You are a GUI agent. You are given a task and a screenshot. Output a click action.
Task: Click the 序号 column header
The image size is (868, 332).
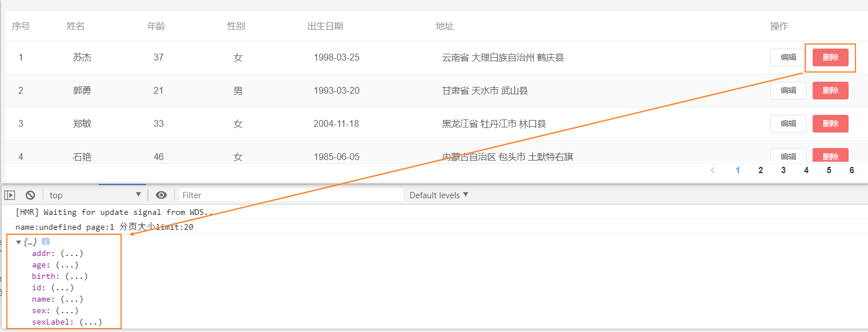pos(21,26)
